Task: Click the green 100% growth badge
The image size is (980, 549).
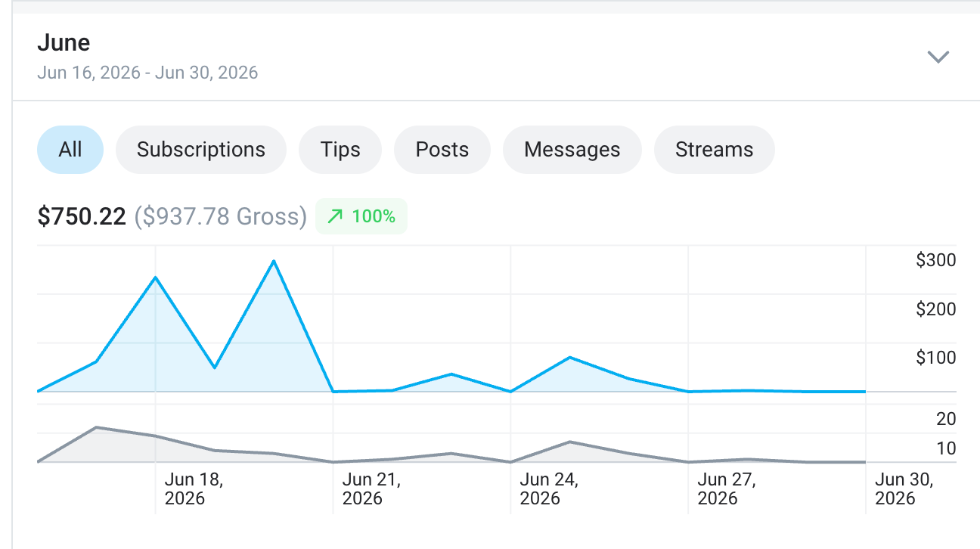Action: (x=361, y=216)
